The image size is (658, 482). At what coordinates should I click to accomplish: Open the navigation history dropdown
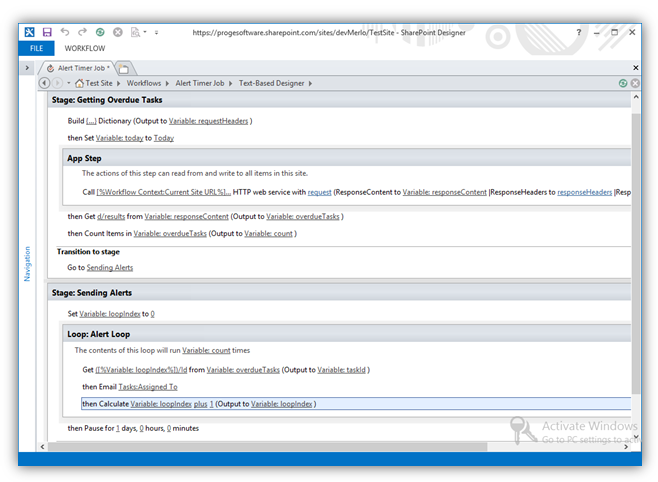click(68, 83)
